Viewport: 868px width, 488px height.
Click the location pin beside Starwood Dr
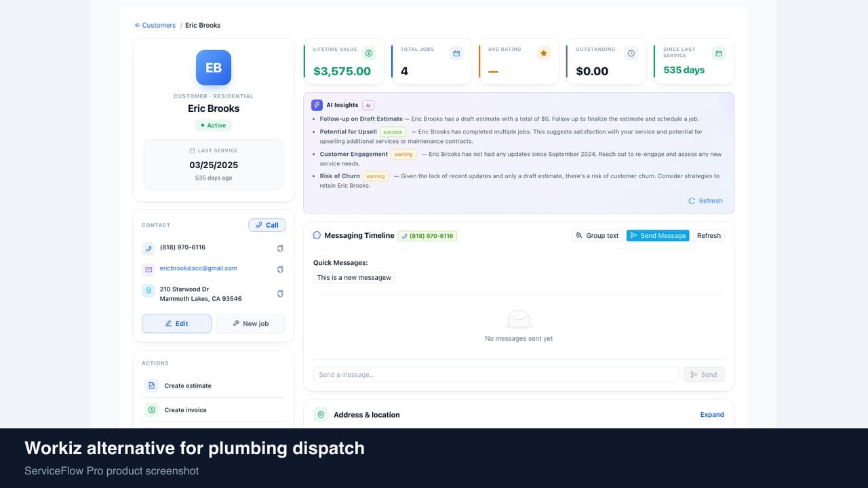coord(149,291)
